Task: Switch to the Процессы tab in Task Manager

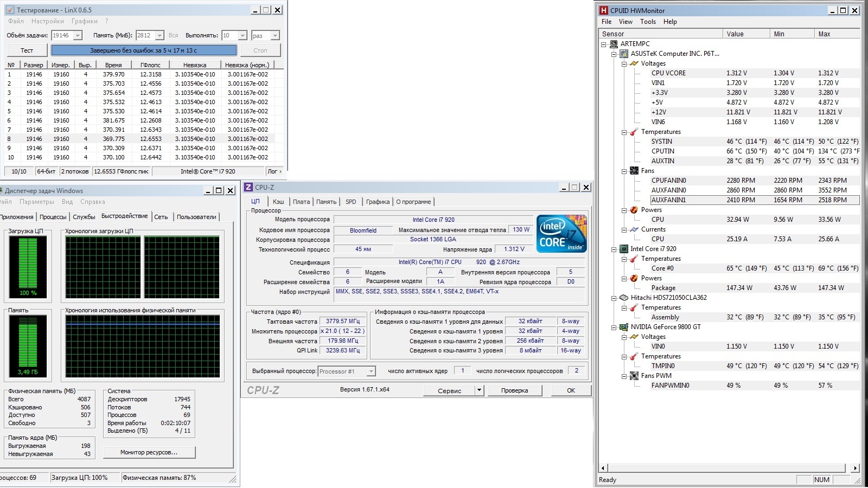Action: [53, 217]
